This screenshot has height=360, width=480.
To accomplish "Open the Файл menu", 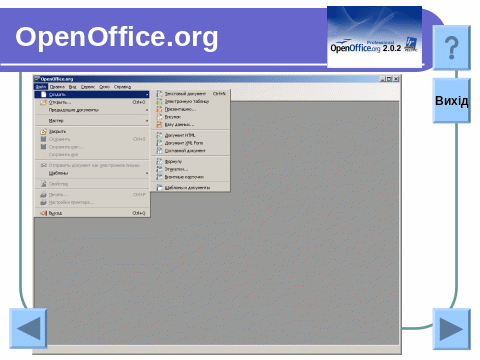I will pyautogui.click(x=41, y=87).
